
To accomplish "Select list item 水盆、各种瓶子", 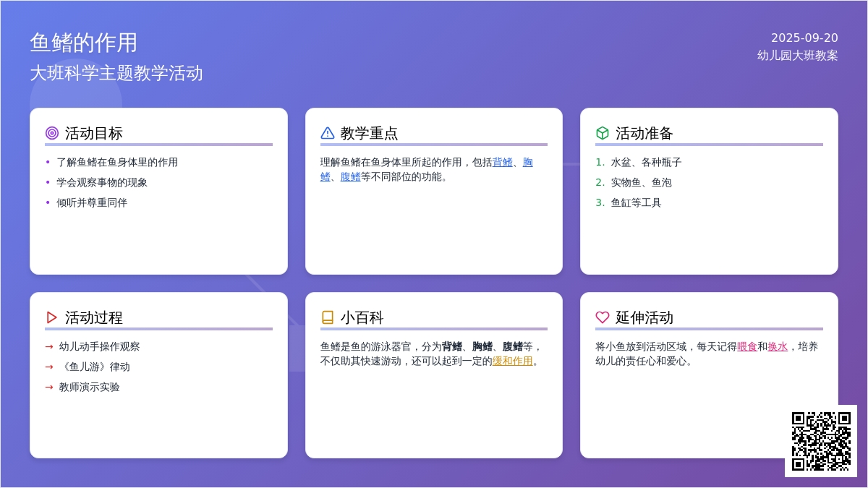I will point(646,162).
